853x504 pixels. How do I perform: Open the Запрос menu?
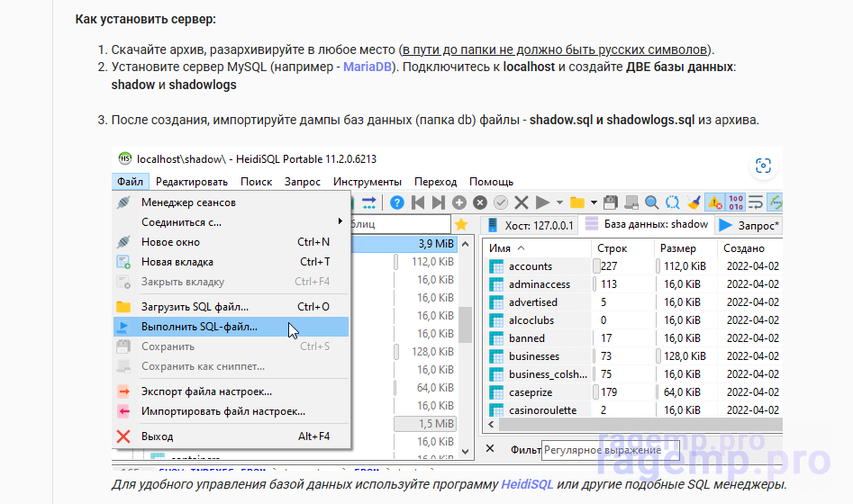303,182
